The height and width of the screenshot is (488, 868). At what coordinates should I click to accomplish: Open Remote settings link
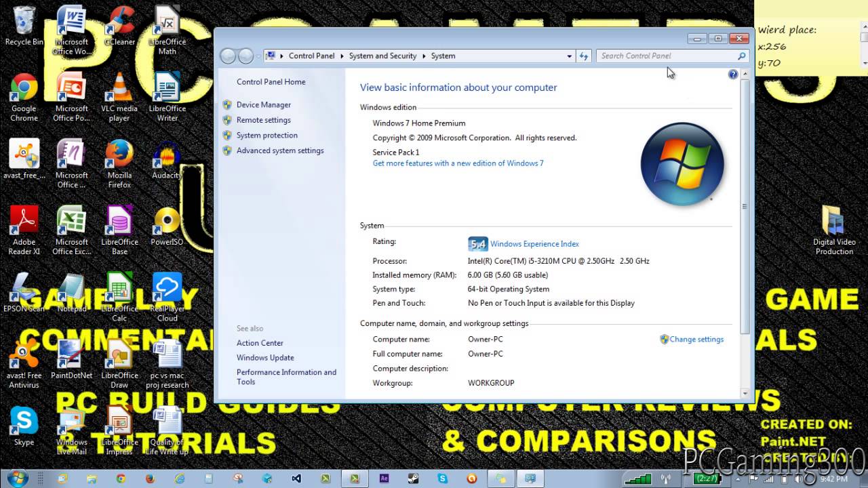(263, 120)
